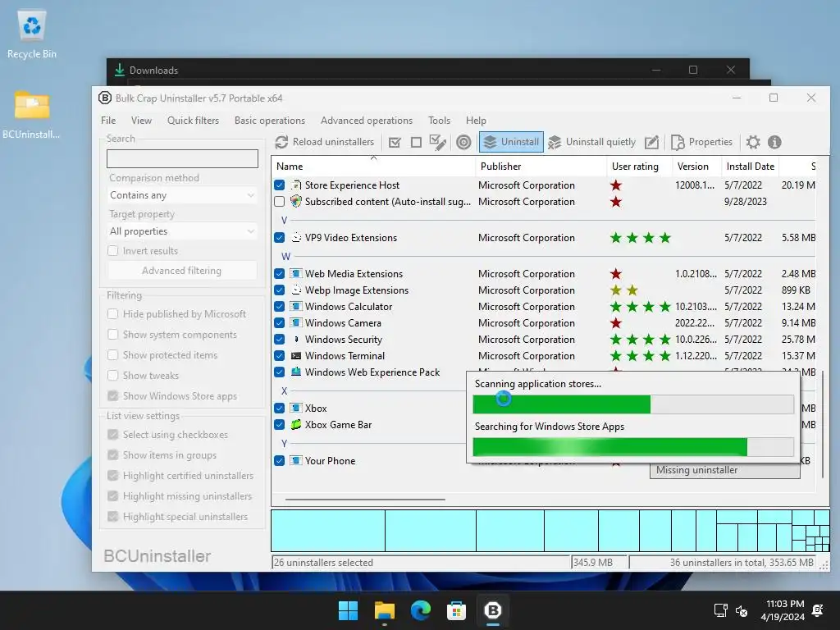The height and width of the screenshot is (630, 840).
Task: Click the Store Experience Host app icon
Action: coord(295,185)
